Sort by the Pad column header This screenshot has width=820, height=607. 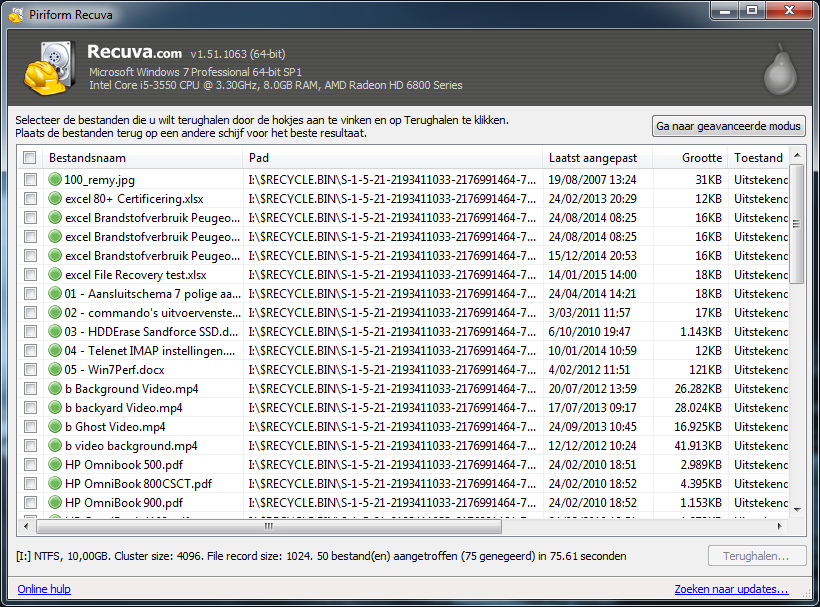tap(392, 157)
